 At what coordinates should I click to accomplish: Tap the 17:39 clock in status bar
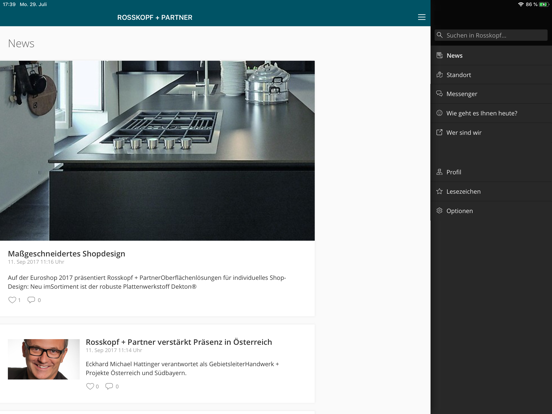tap(9, 4)
